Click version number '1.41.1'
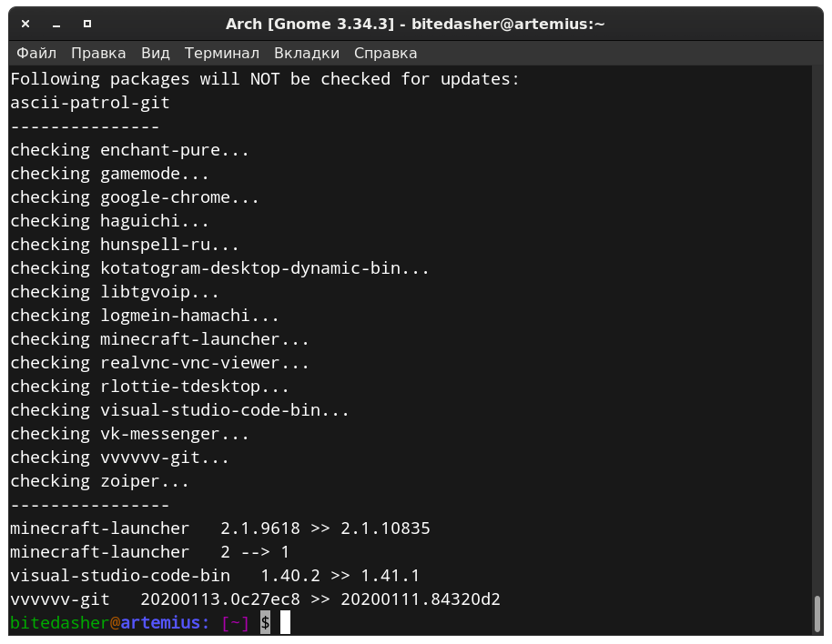832x644 pixels. point(390,576)
